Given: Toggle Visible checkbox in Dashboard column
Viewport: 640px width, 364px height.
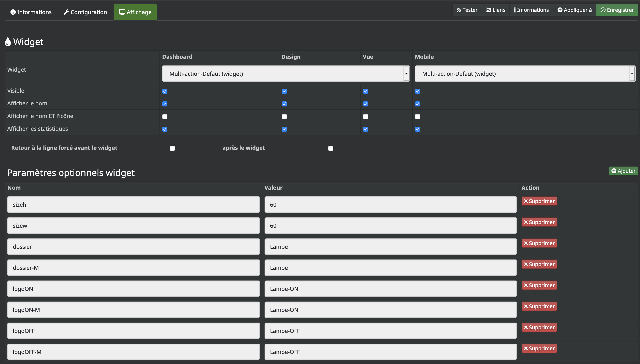Looking at the screenshot, I should (x=165, y=91).
